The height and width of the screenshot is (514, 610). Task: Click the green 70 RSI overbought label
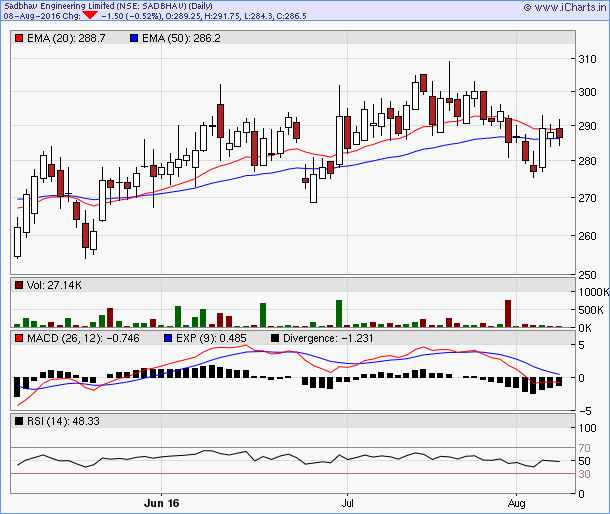[x=584, y=448]
